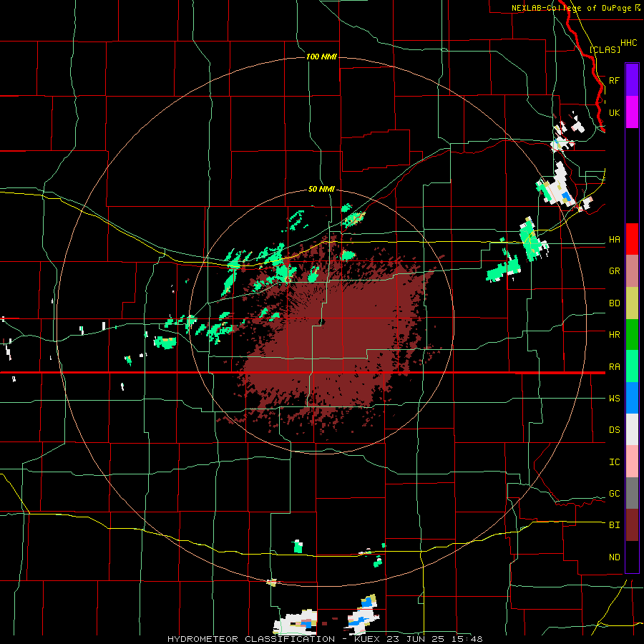644x644 pixels.
Task: Click the IC pink legend swatch
Action: 632,462
